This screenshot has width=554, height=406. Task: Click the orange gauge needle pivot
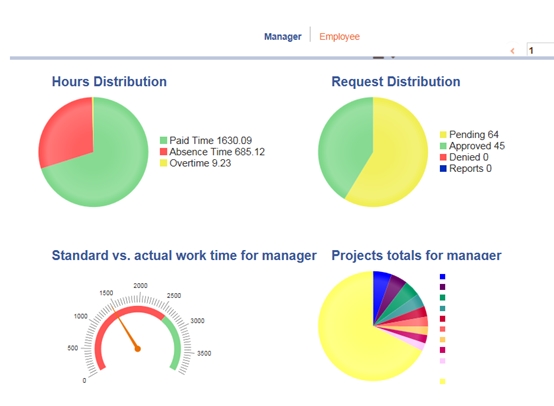tap(138, 349)
